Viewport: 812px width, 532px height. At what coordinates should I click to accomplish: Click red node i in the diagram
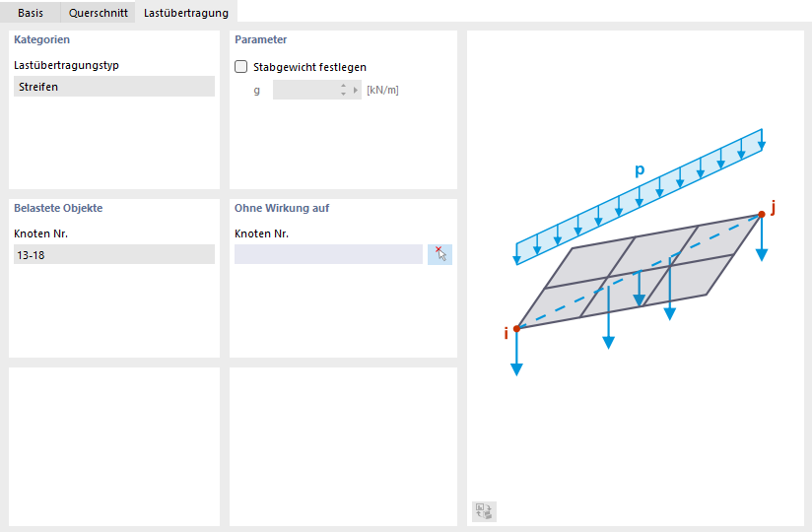click(x=516, y=328)
